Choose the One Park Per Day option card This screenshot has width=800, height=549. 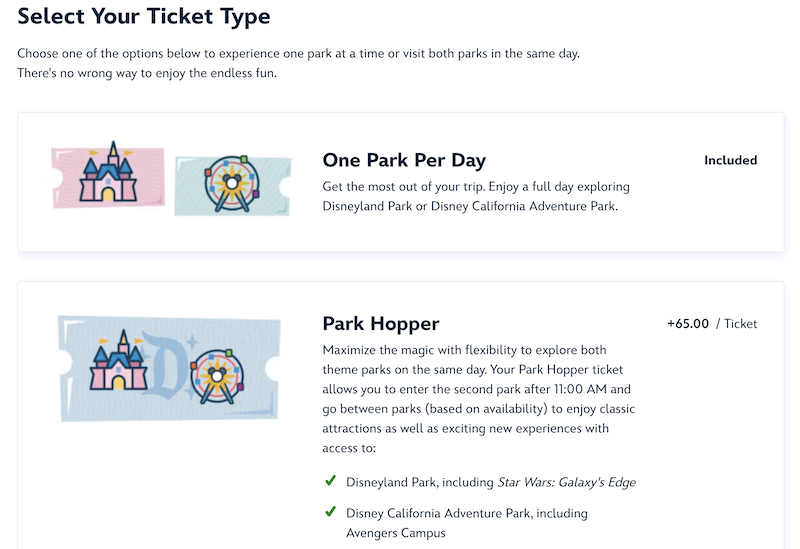(x=401, y=182)
